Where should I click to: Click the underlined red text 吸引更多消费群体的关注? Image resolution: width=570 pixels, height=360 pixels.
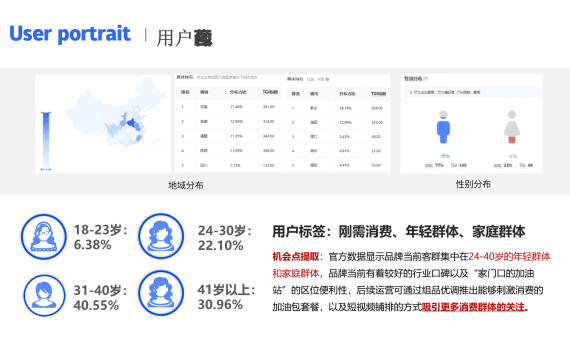coord(473,307)
